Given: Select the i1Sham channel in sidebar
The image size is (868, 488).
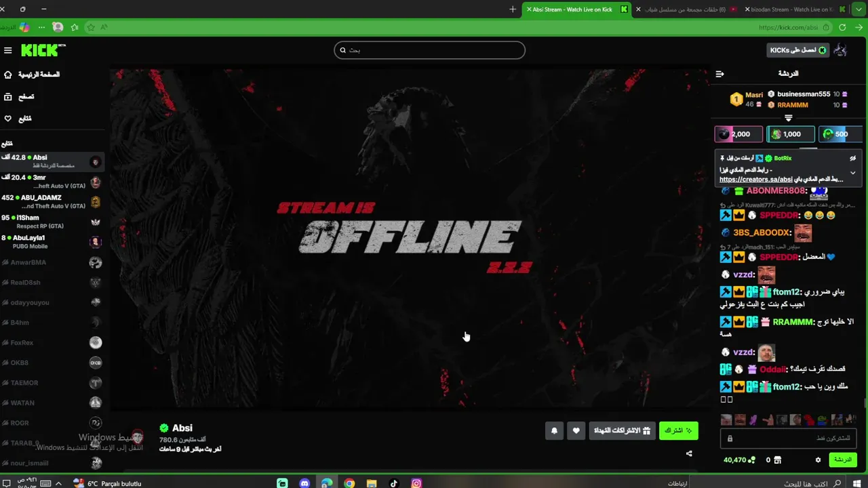Looking at the screenshot, I should tap(52, 222).
